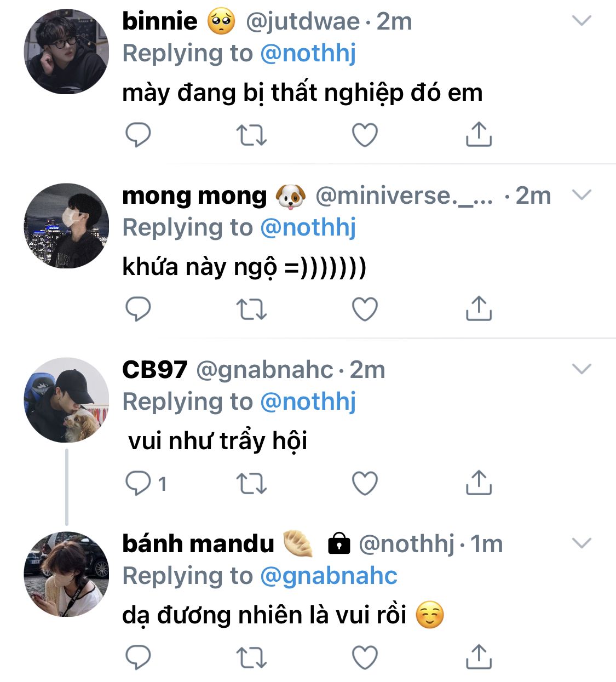This screenshot has height=682, width=616.
Task: Like binnie's tweet
Action: [365, 135]
